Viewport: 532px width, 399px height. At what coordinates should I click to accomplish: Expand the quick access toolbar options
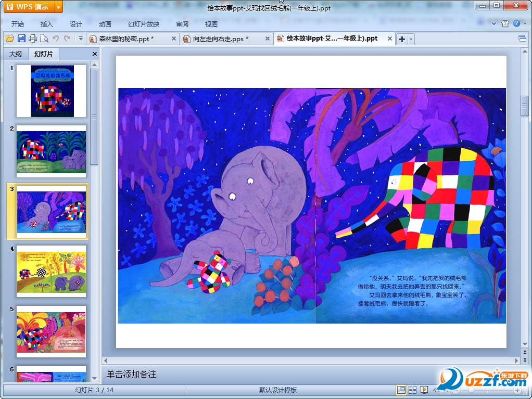pyautogui.click(x=81, y=38)
